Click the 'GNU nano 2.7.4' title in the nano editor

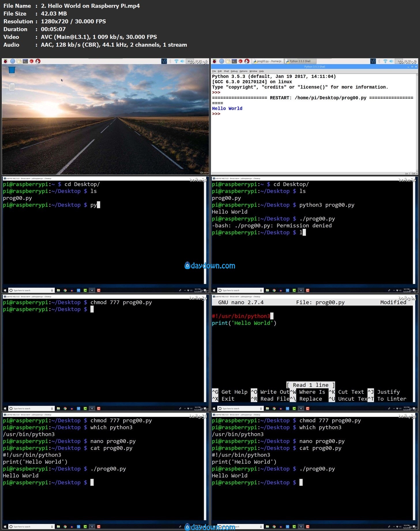pyautogui.click(x=241, y=303)
